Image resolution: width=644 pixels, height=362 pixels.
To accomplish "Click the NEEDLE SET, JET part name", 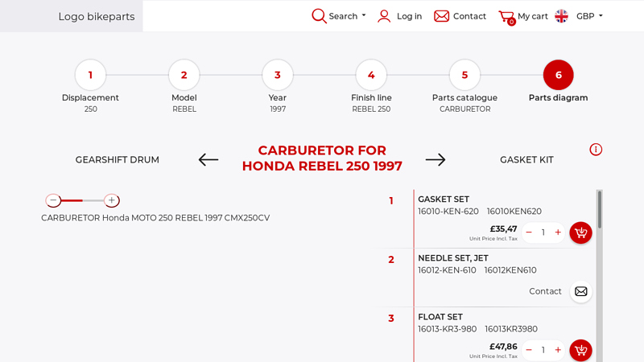I will [x=453, y=258].
